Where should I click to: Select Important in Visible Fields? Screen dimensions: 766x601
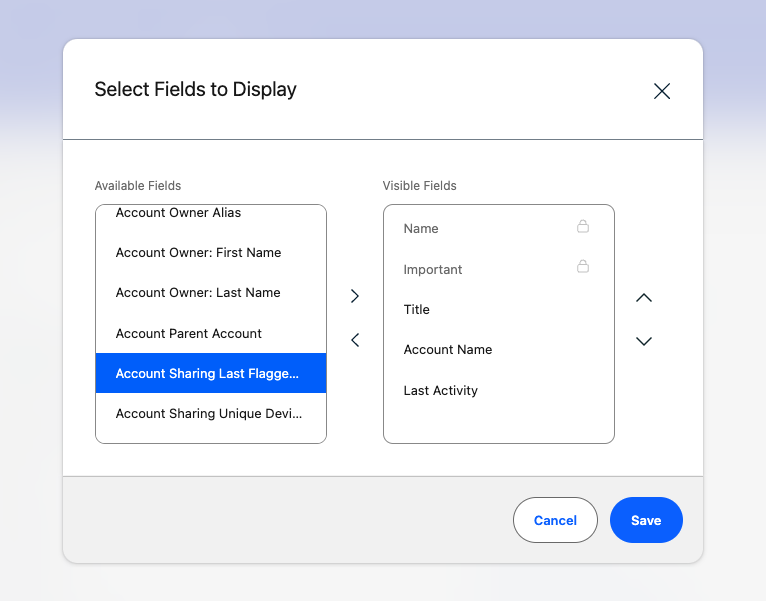click(x=499, y=269)
